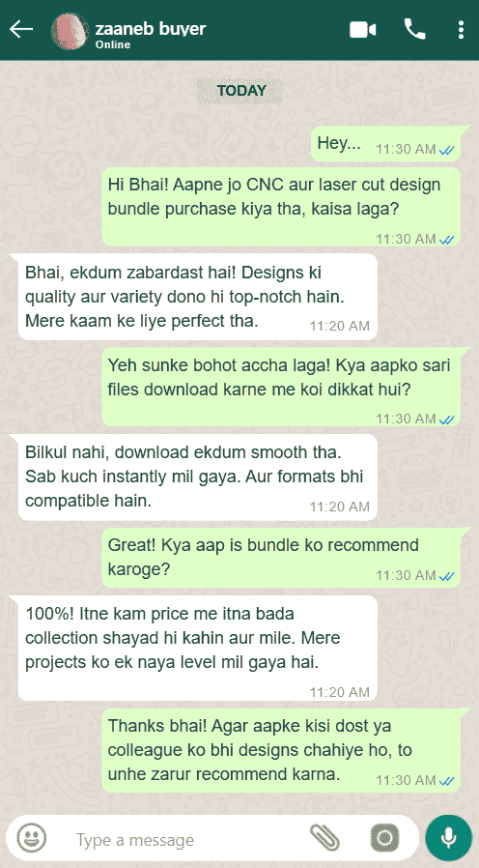
Task: Click the zaaneb buyer contact name
Action: pos(151,28)
